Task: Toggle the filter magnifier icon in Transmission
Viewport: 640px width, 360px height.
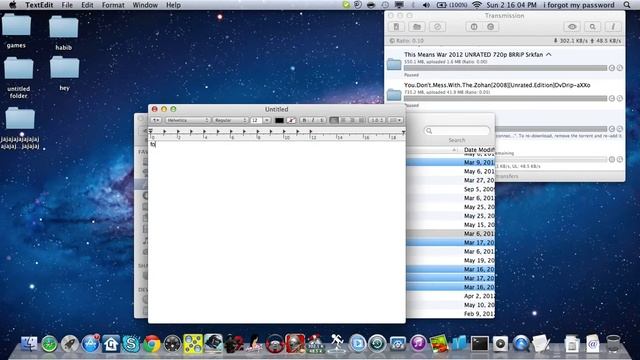Action: (592, 27)
